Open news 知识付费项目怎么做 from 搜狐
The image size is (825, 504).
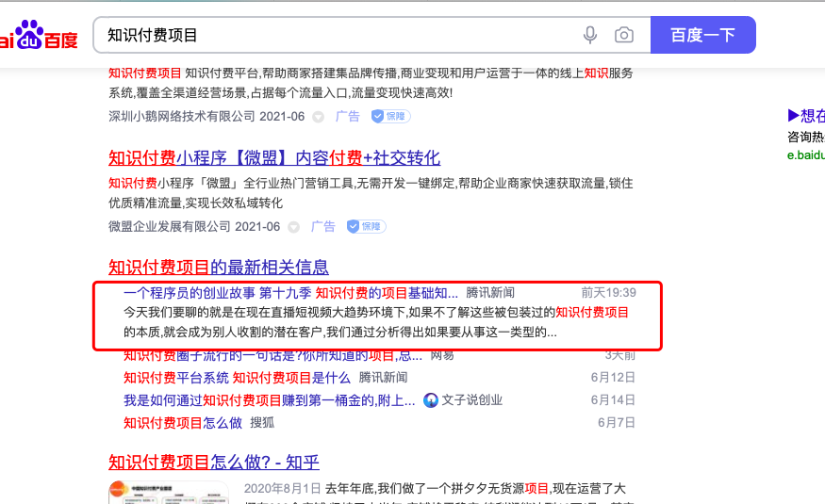point(183,423)
